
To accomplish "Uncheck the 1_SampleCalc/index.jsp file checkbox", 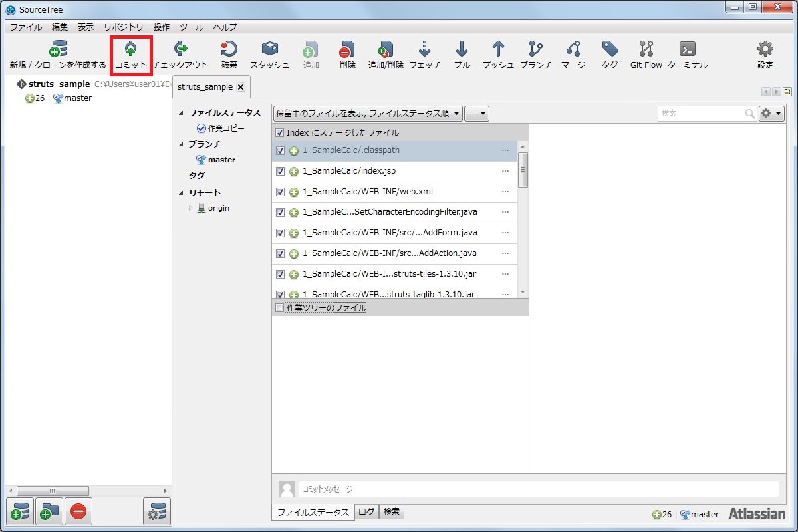I will (280, 172).
